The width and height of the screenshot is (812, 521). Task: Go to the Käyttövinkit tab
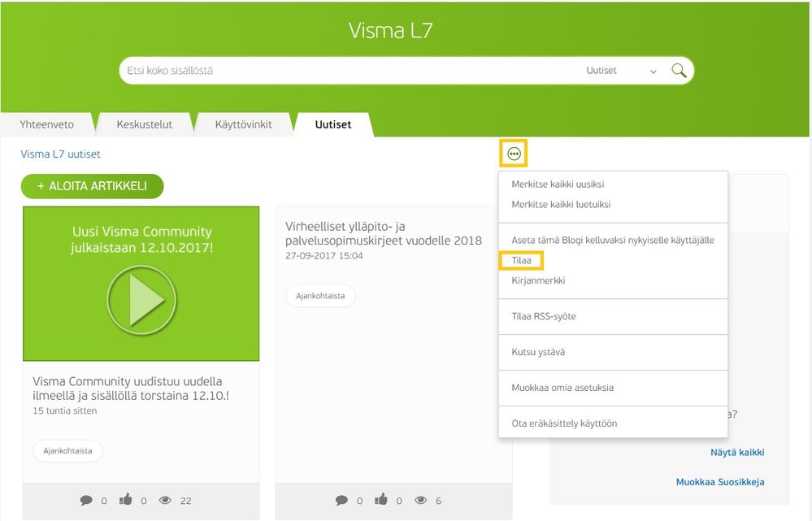[x=243, y=124]
